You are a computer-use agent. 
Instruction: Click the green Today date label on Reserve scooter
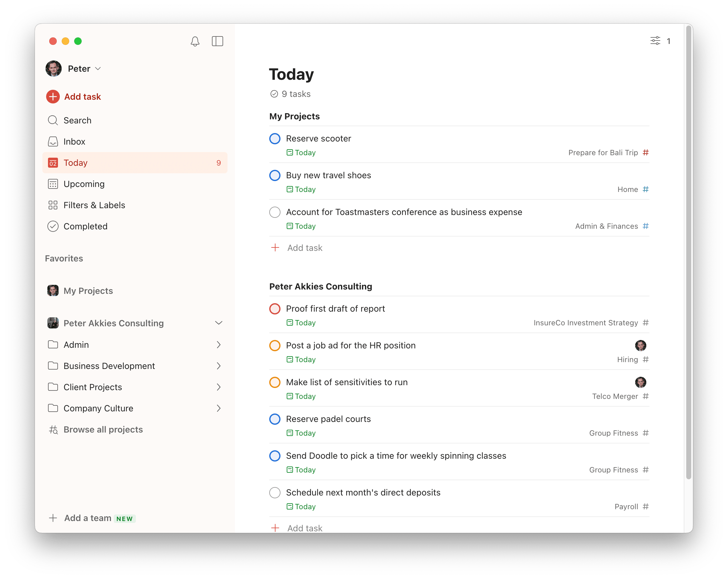(x=301, y=153)
